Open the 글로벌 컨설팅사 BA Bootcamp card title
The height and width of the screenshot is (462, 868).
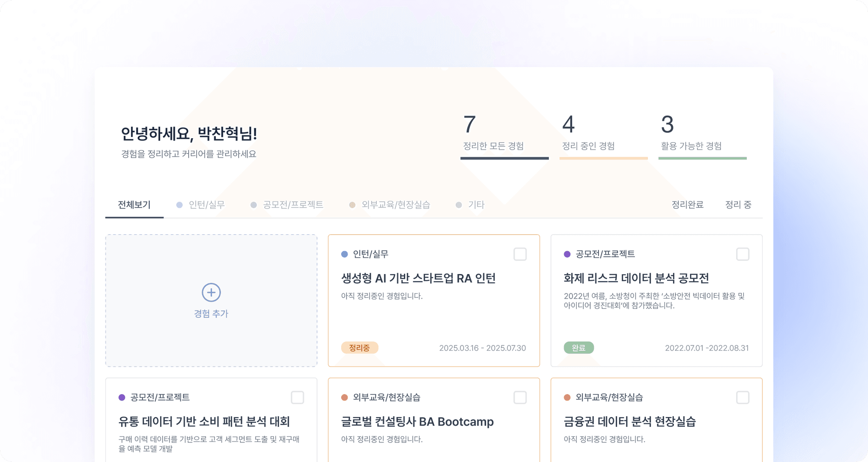[x=417, y=422]
